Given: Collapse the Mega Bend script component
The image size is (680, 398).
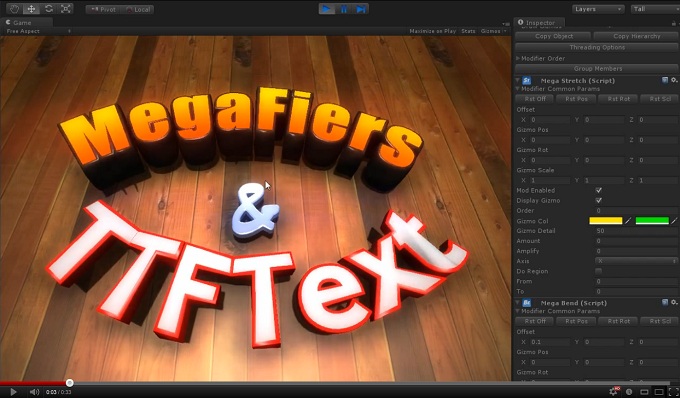Looking at the screenshot, I should tap(517, 303).
